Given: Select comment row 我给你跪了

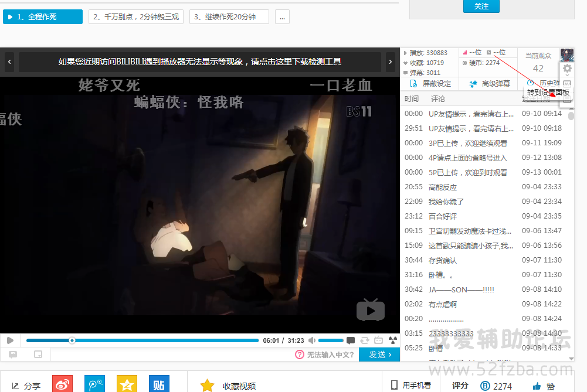Looking at the screenshot, I should click(x=483, y=201).
